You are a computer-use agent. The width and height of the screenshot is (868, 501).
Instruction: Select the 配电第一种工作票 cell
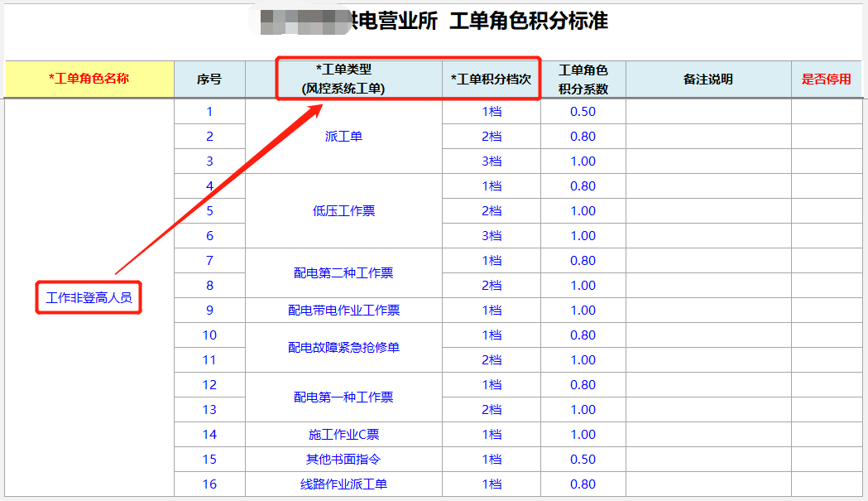[343, 397]
